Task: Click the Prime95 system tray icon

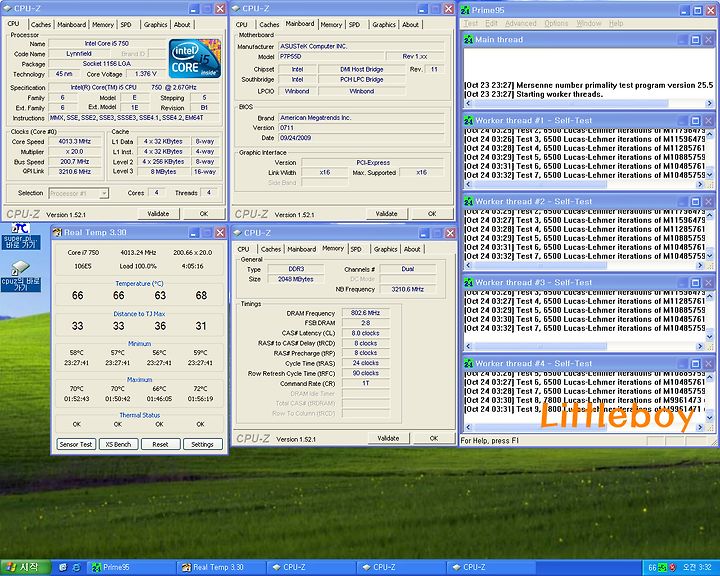Action: tap(662, 568)
